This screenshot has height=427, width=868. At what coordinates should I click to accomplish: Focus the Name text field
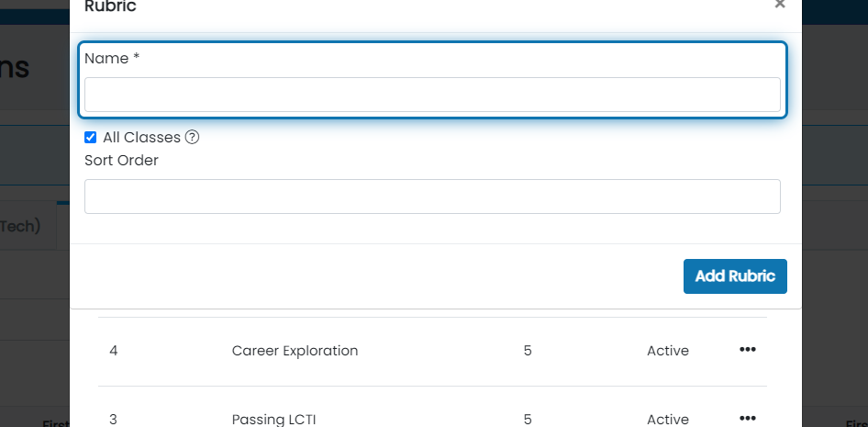[x=432, y=95]
